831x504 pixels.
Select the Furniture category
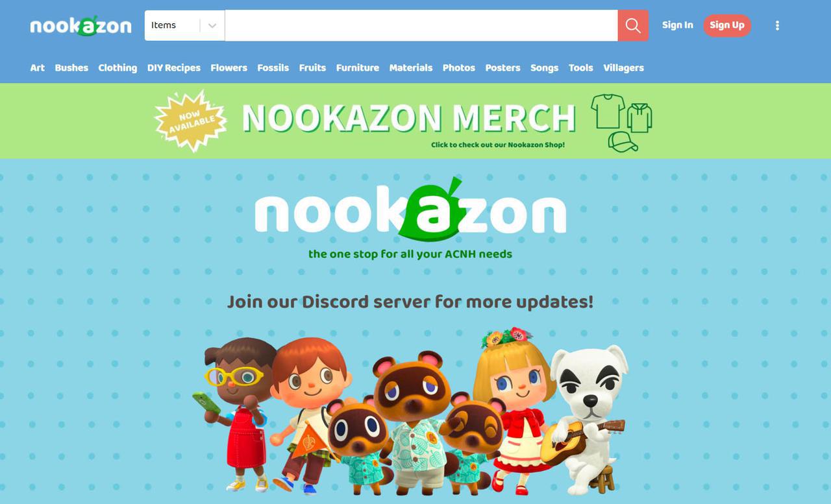click(357, 67)
